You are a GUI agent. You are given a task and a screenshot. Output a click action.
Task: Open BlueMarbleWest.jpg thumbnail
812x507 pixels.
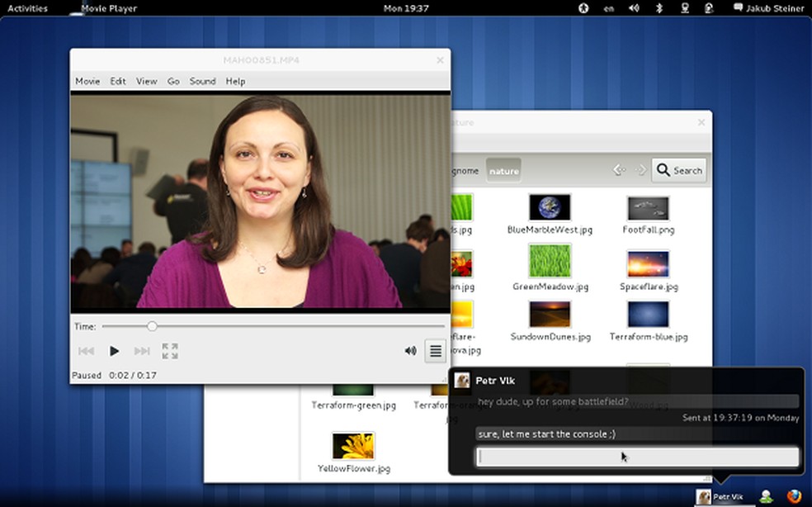coord(550,208)
